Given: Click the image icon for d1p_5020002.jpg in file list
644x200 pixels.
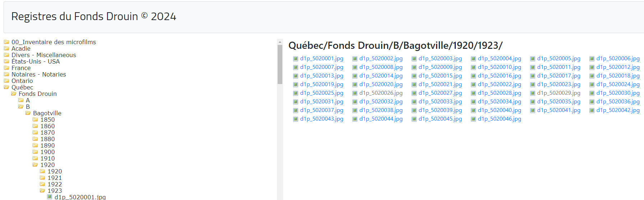Looking at the screenshot, I should 355,59.
